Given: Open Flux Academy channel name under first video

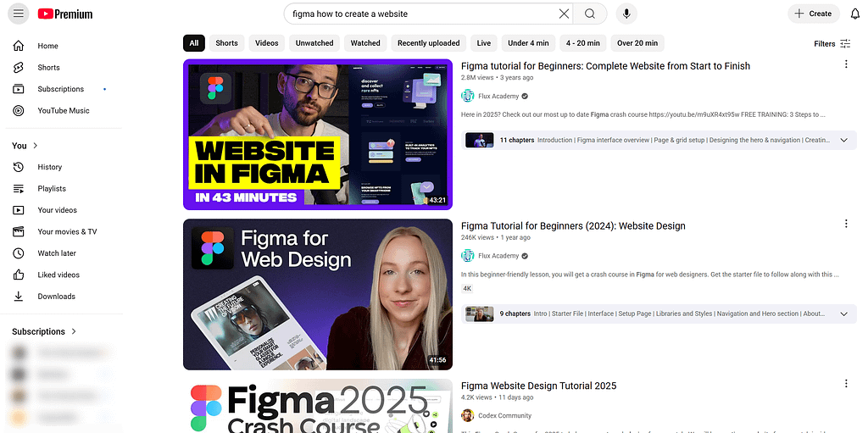Looking at the screenshot, I should 498,96.
